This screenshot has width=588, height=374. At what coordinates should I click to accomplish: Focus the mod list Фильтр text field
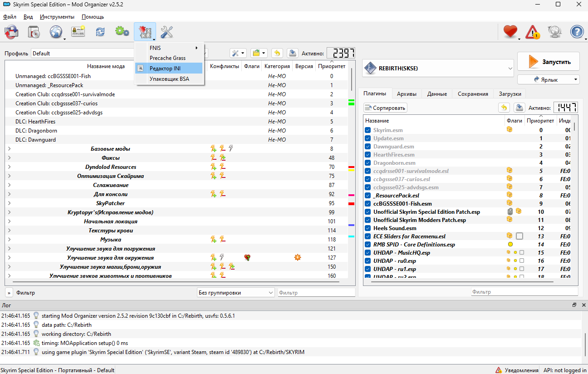(316, 293)
